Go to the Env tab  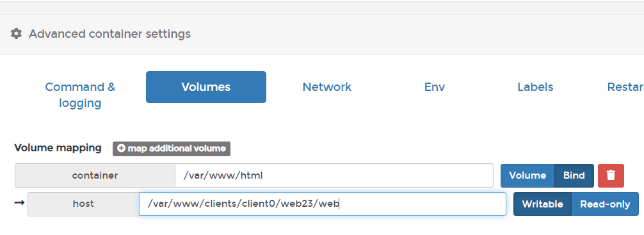435,87
